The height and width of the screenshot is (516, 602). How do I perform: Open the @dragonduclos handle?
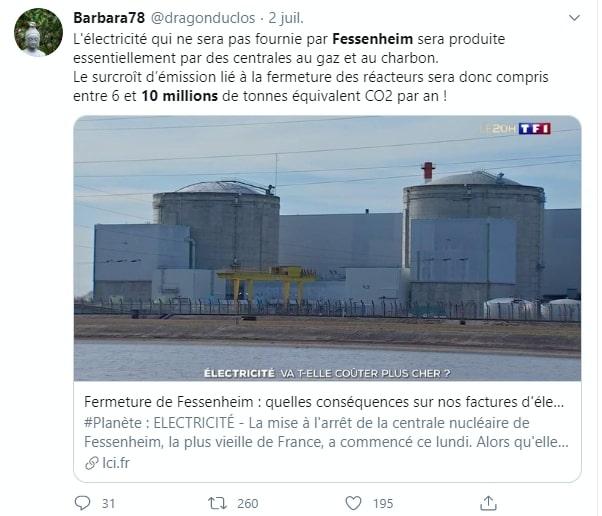click(203, 18)
